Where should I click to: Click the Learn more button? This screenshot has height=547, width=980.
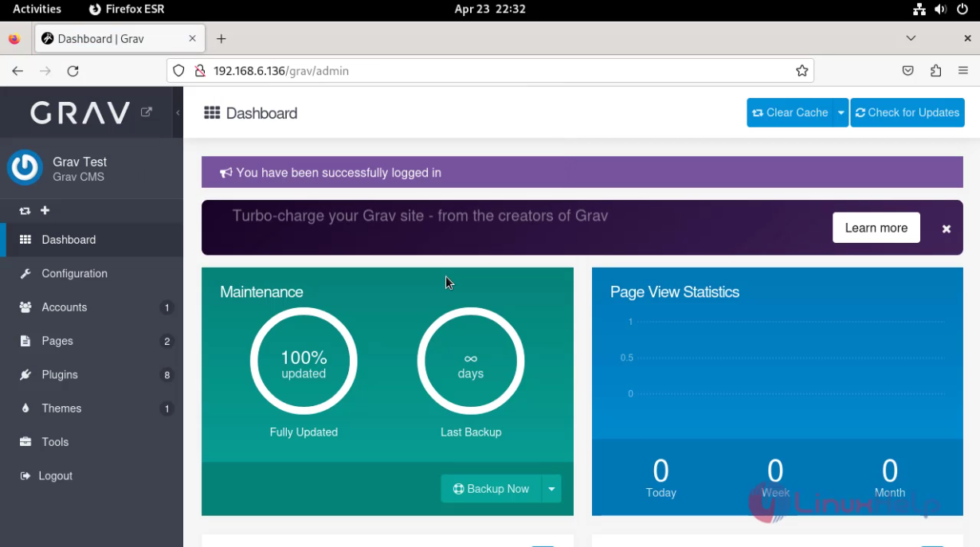[876, 228]
